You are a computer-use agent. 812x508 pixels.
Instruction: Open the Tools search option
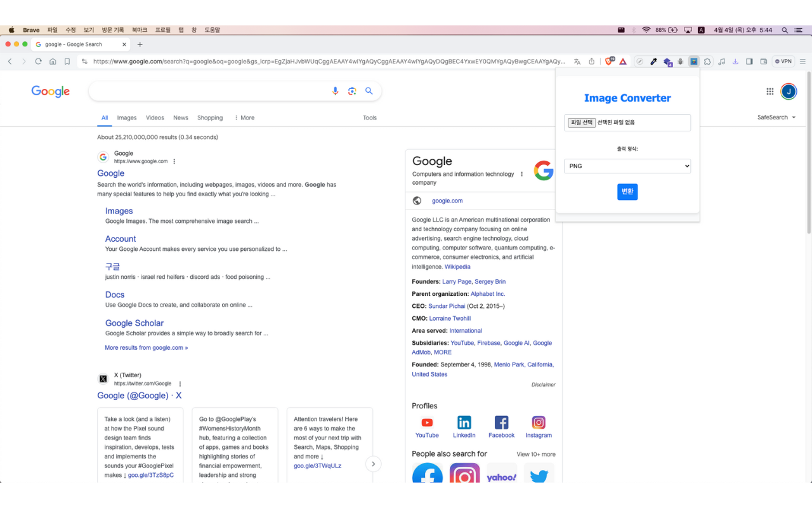coord(370,117)
